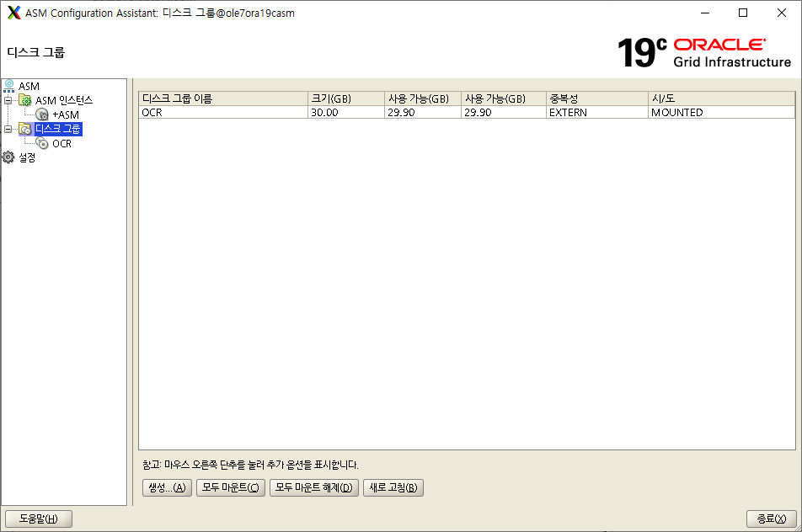This screenshot has width=802, height=532.
Task: Click the ASM root node icon
Action: (8, 86)
